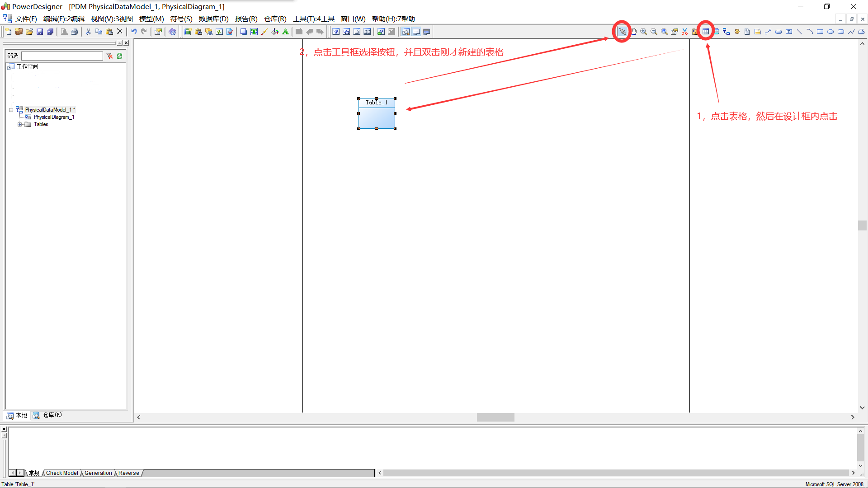Close the output panel with its X
Image resolution: width=868 pixels, height=488 pixels.
(x=4, y=429)
